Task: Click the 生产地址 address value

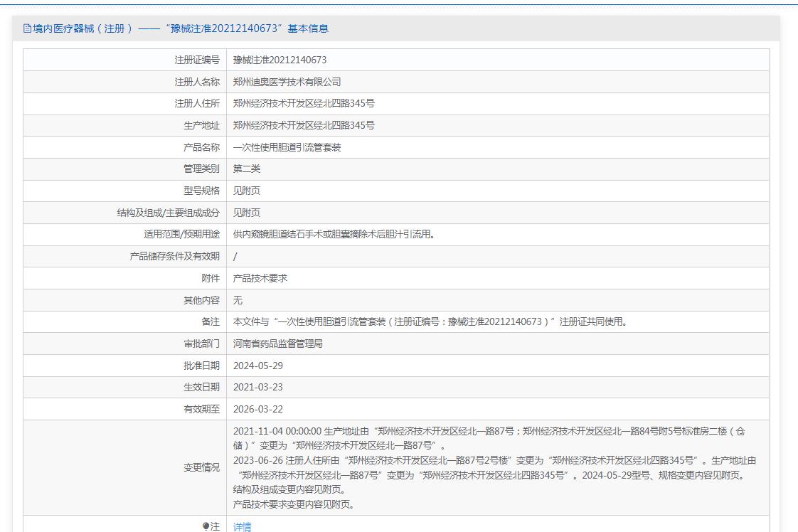Action: [x=304, y=126]
